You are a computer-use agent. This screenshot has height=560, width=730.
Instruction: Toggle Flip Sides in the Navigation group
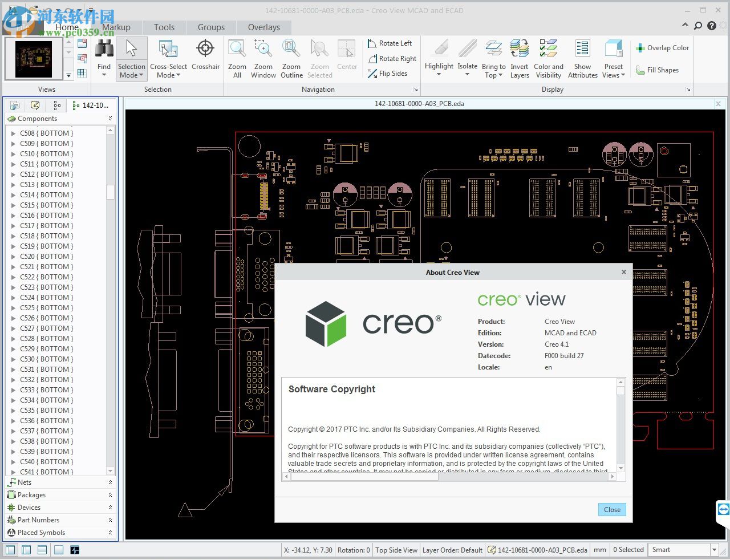pyautogui.click(x=391, y=74)
